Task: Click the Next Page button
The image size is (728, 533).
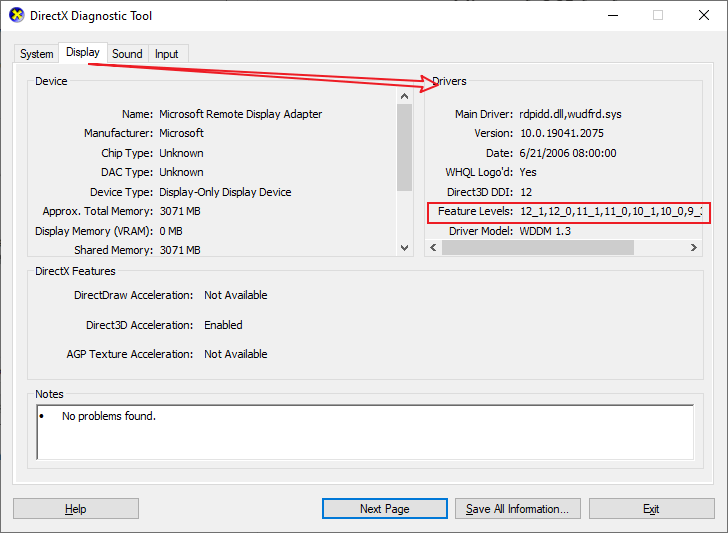Action: (x=384, y=509)
